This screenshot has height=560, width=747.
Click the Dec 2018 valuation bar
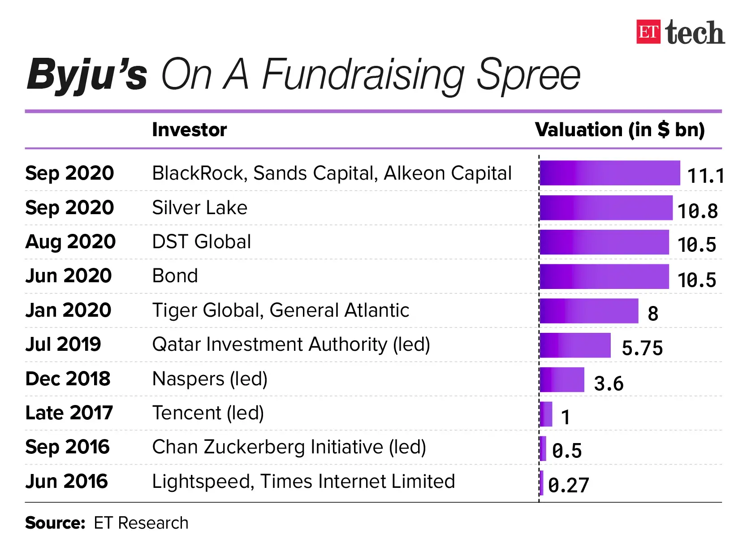562,380
